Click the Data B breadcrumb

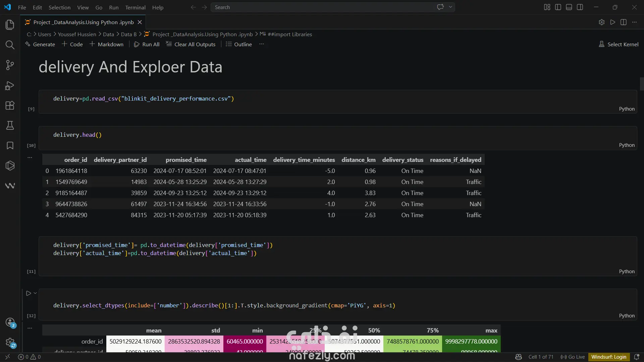tap(128, 34)
